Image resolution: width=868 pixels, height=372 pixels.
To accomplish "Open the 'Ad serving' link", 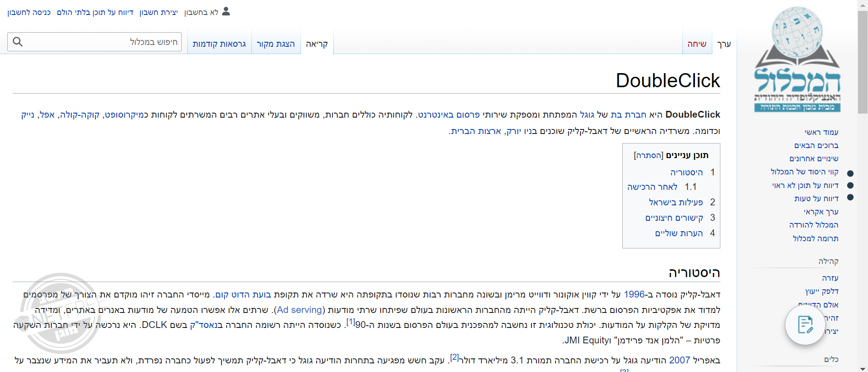I will 300,310.
